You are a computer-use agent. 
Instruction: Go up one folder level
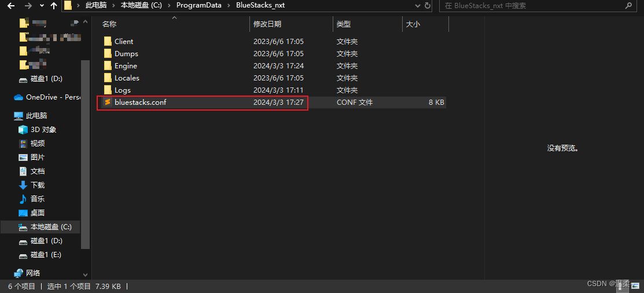54,6
